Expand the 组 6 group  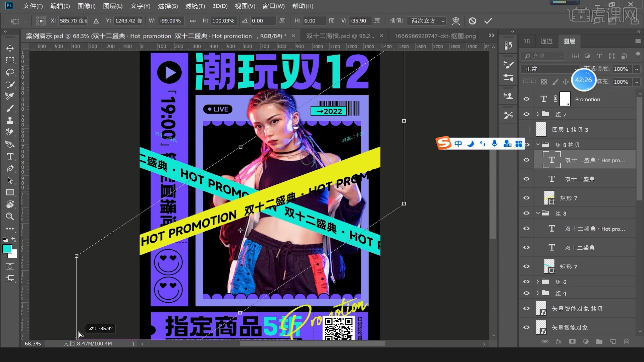538,282
